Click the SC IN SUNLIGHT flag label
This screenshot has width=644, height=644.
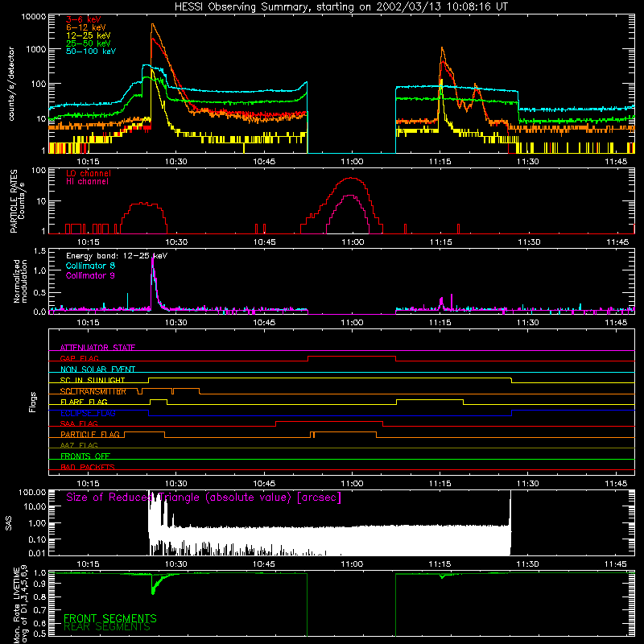pos(93,380)
